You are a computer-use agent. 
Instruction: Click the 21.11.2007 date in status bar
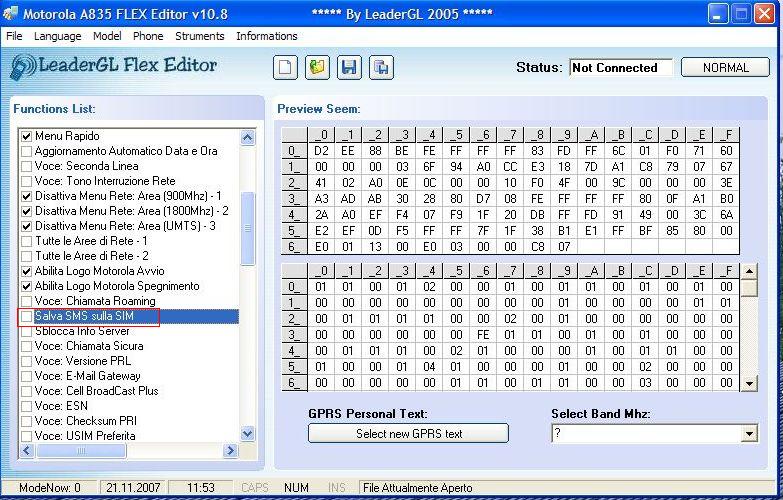(x=133, y=488)
